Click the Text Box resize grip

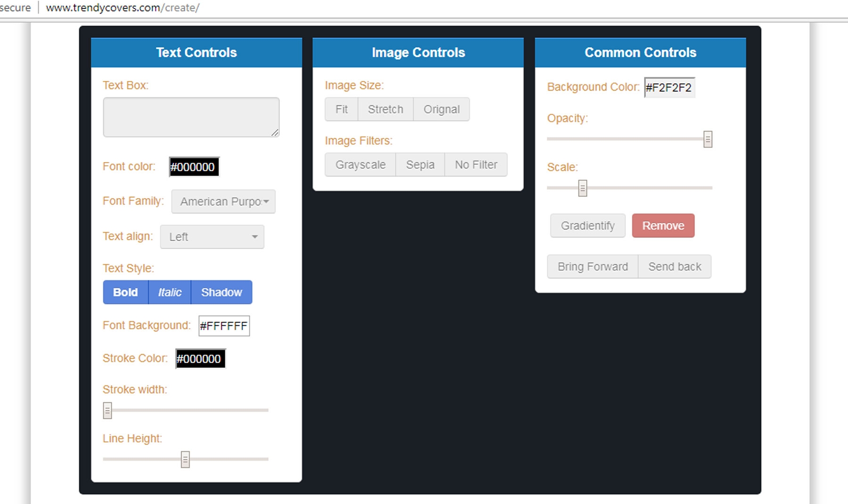pos(275,133)
